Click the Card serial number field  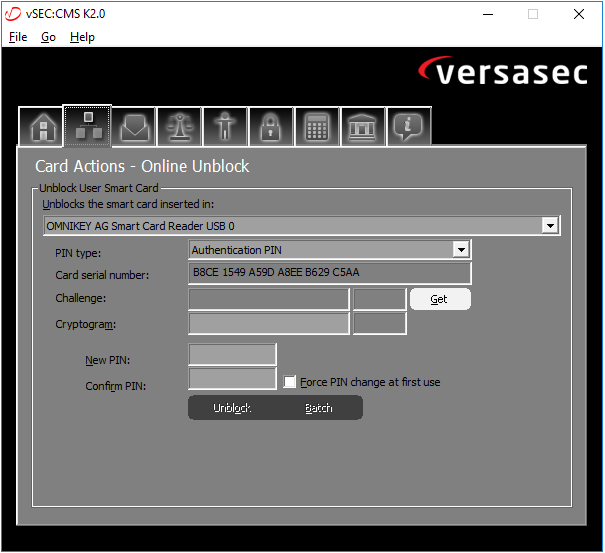click(x=330, y=273)
